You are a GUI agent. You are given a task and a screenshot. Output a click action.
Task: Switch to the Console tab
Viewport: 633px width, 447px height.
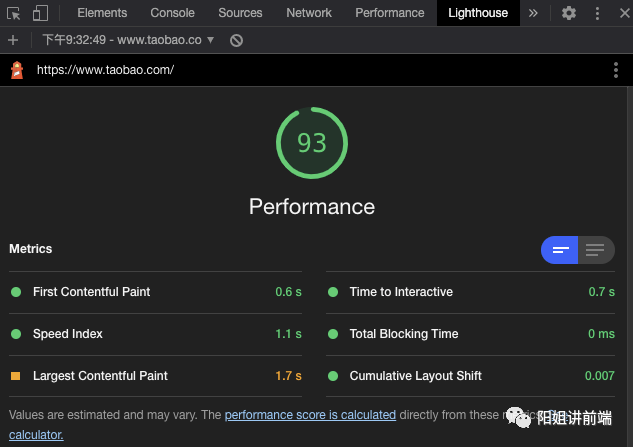click(x=172, y=13)
